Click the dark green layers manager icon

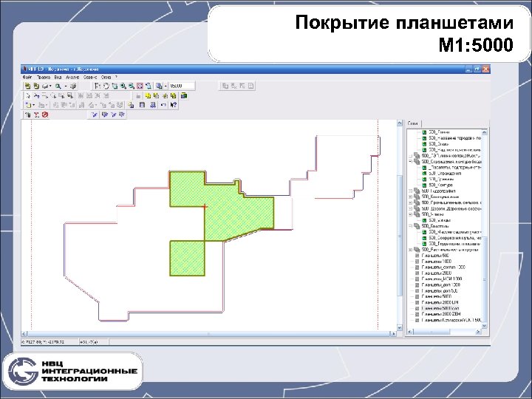click(184, 95)
